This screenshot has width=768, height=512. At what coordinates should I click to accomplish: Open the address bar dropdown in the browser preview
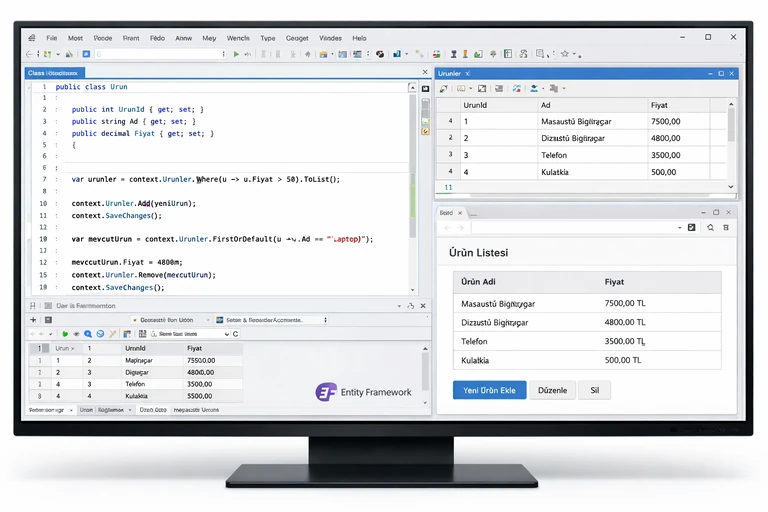679,228
